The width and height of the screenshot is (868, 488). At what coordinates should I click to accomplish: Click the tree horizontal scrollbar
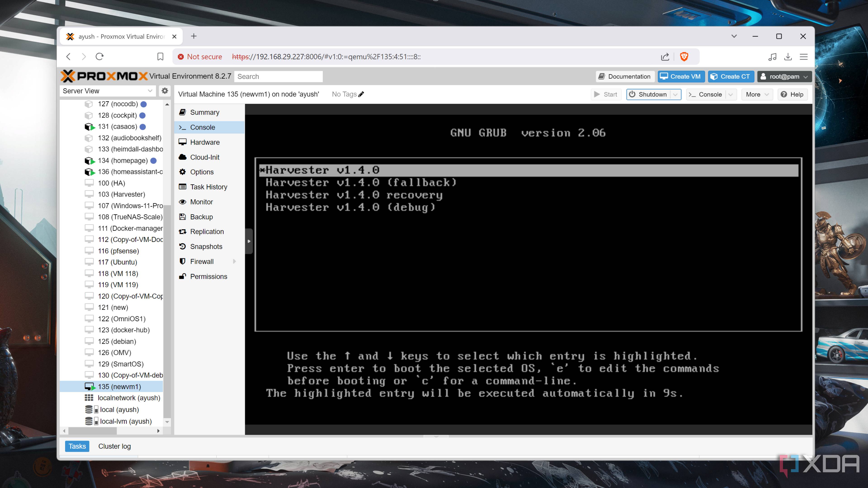point(93,431)
